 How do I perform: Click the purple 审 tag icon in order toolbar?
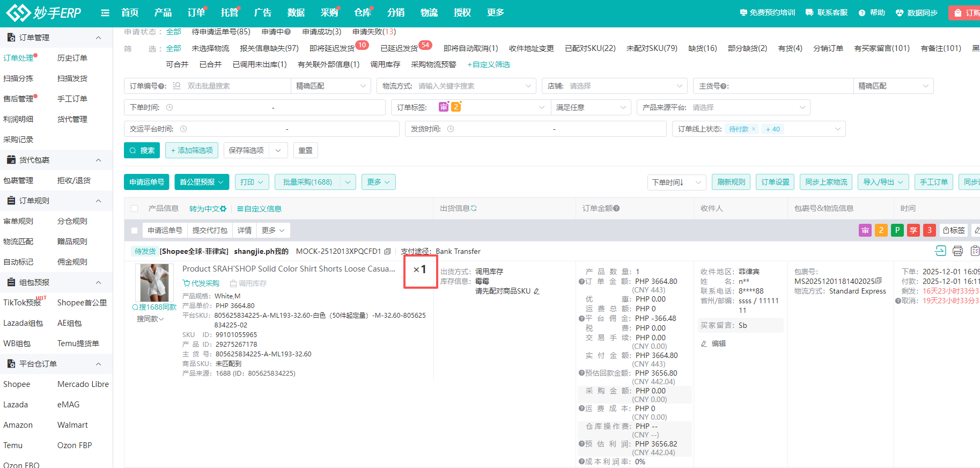[x=865, y=230]
